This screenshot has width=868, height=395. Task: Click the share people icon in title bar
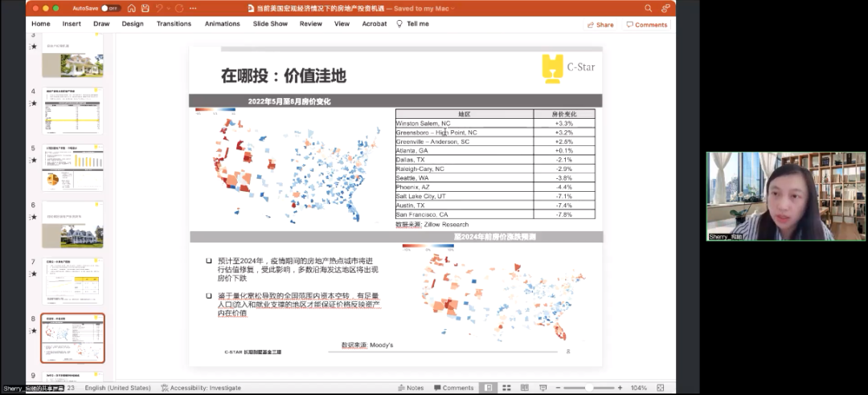click(x=665, y=8)
